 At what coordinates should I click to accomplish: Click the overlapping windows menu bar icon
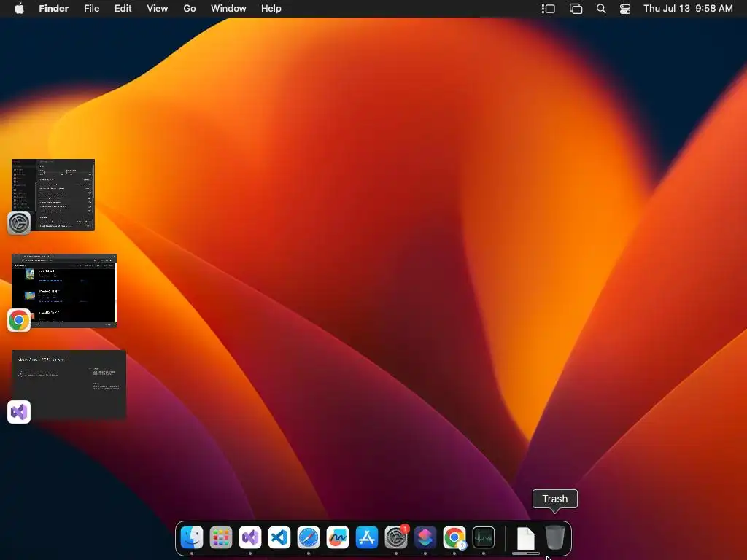576,9
